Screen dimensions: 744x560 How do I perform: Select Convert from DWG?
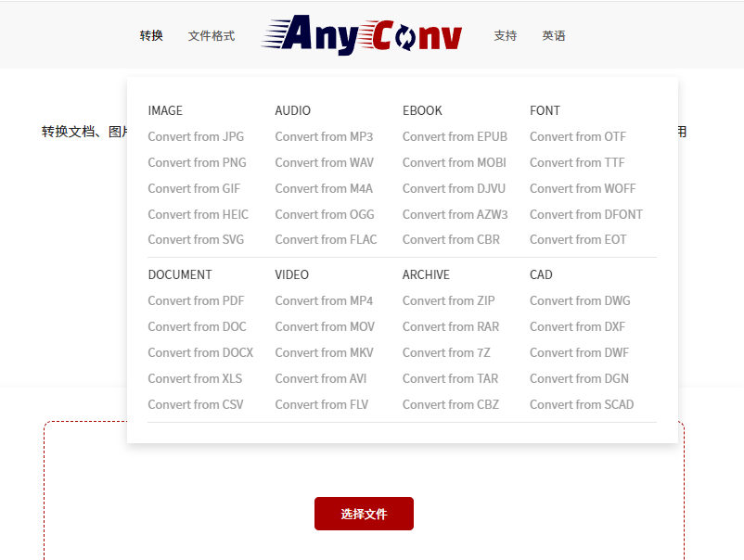[x=581, y=300]
